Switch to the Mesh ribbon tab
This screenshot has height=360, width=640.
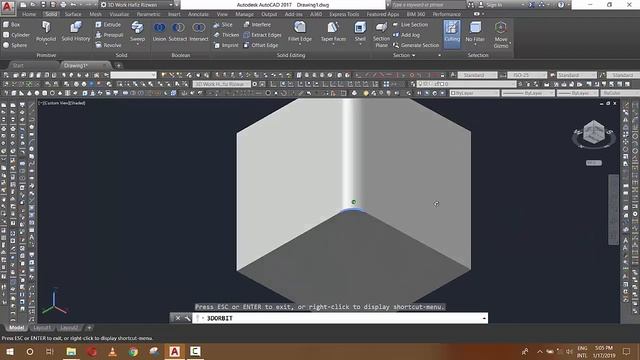coord(96,14)
